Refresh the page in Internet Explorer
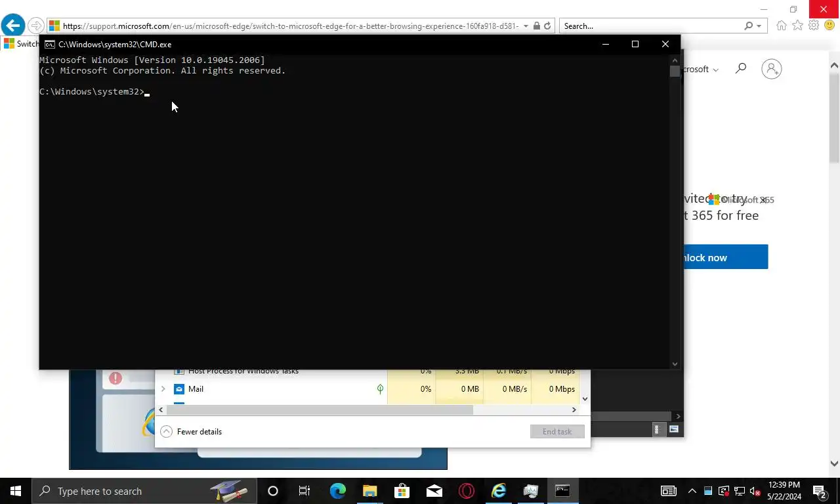The width and height of the screenshot is (840, 504). point(547,26)
